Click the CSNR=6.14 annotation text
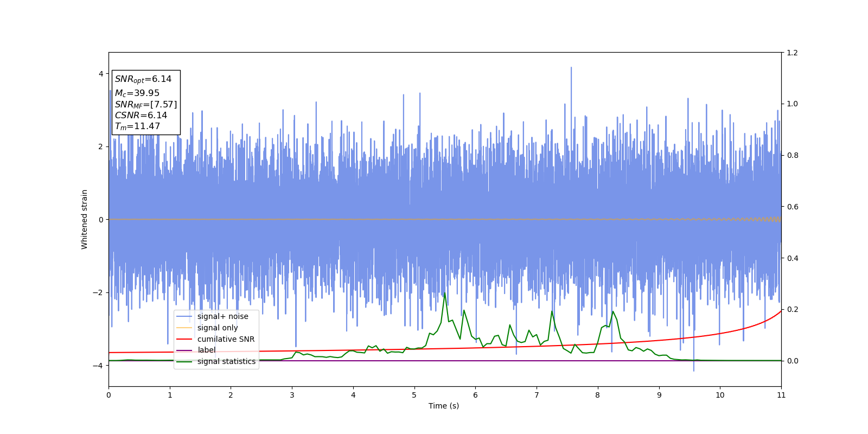 pyautogui.click(x=141, y=116)
